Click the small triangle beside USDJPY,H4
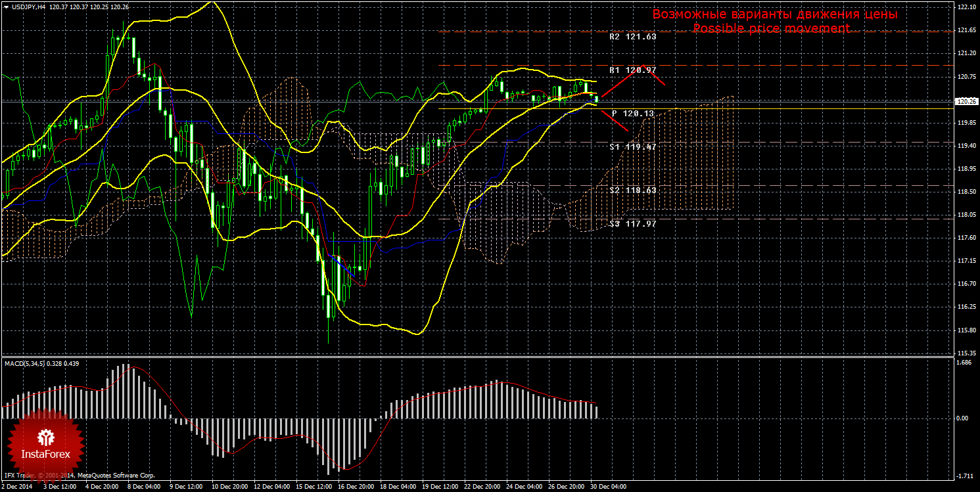The height and width of the screenshot is (492, 980). coord(5,7)
